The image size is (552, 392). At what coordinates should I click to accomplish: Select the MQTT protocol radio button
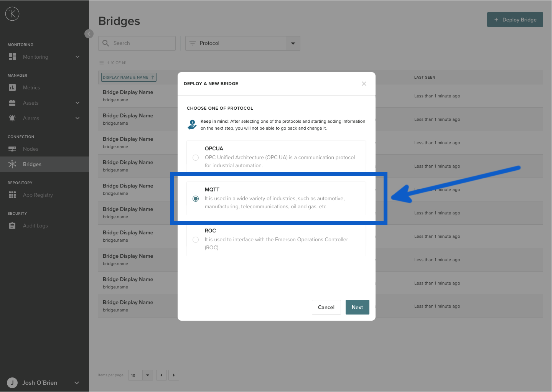pyautogui.click(x=196, y=199)
